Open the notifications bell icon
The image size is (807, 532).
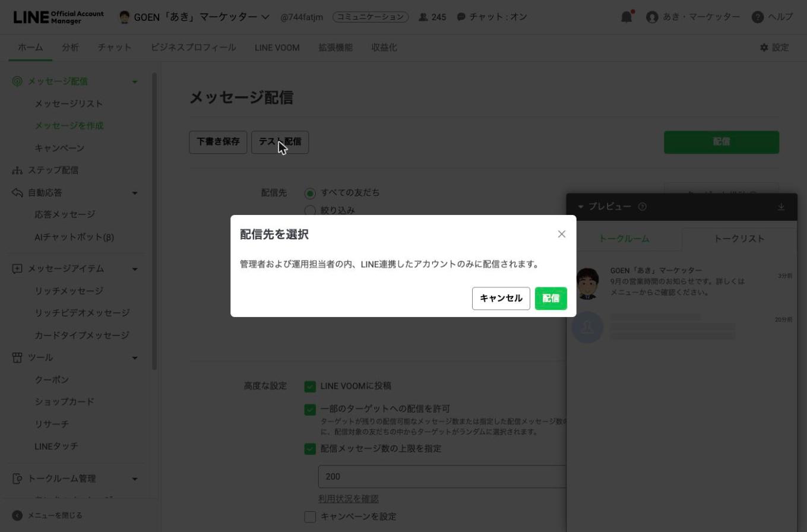click(x=626, y=17)
